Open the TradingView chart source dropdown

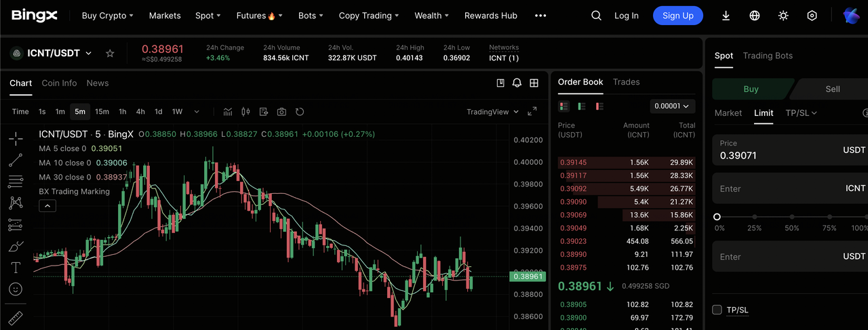(492, 112)
